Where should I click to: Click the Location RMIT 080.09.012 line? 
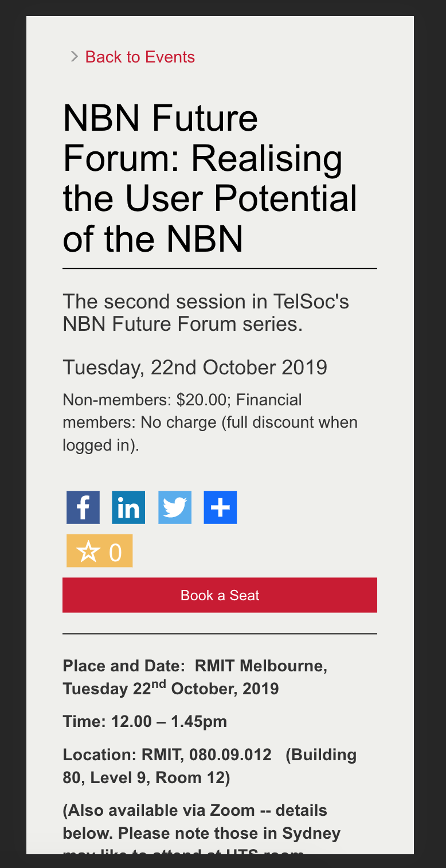click(209, 766)
